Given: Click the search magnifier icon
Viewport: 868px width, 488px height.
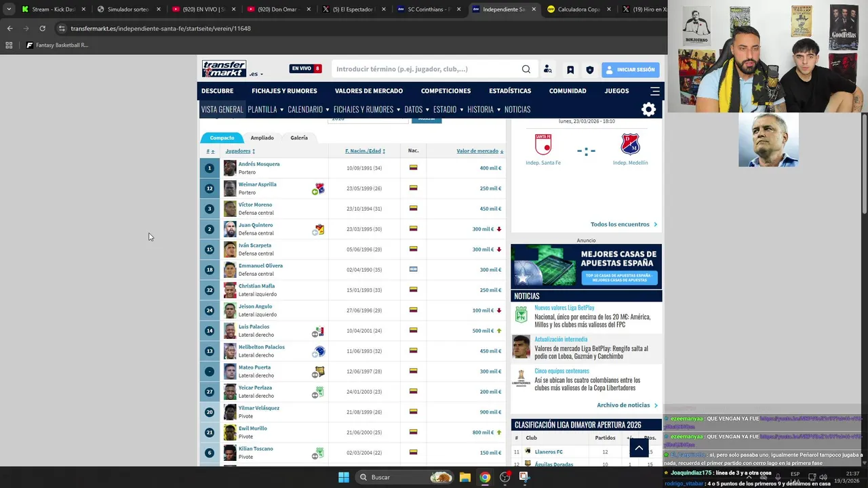Looking at the screenshot, I should 526,69.
